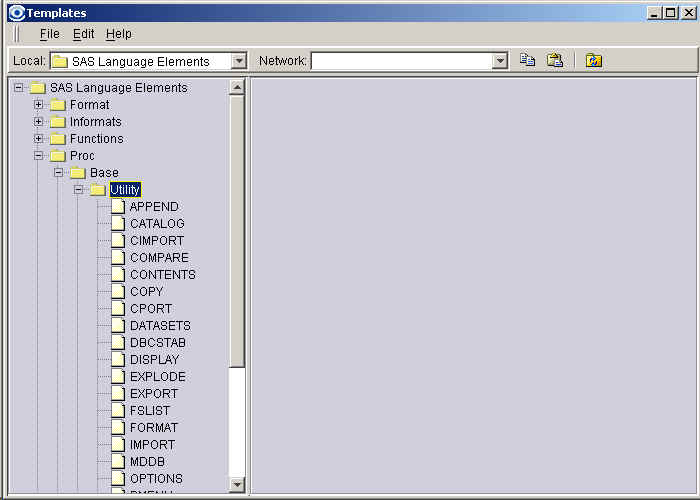This screenshot has height=500, width=700.
Task: Open the Network dropdown arrow
Action: pos(500,61)
